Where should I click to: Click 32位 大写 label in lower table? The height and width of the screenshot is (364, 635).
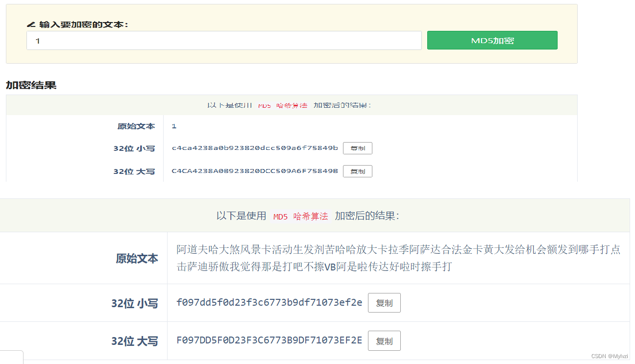pyautogui.click(x=135, y=341)
